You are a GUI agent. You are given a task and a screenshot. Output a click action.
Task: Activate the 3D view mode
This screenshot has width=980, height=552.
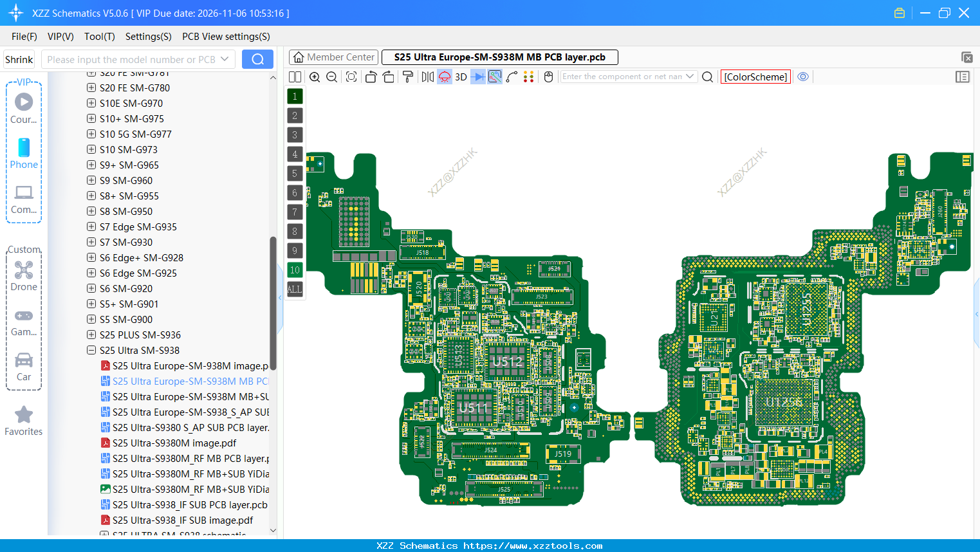coord(460,77)
